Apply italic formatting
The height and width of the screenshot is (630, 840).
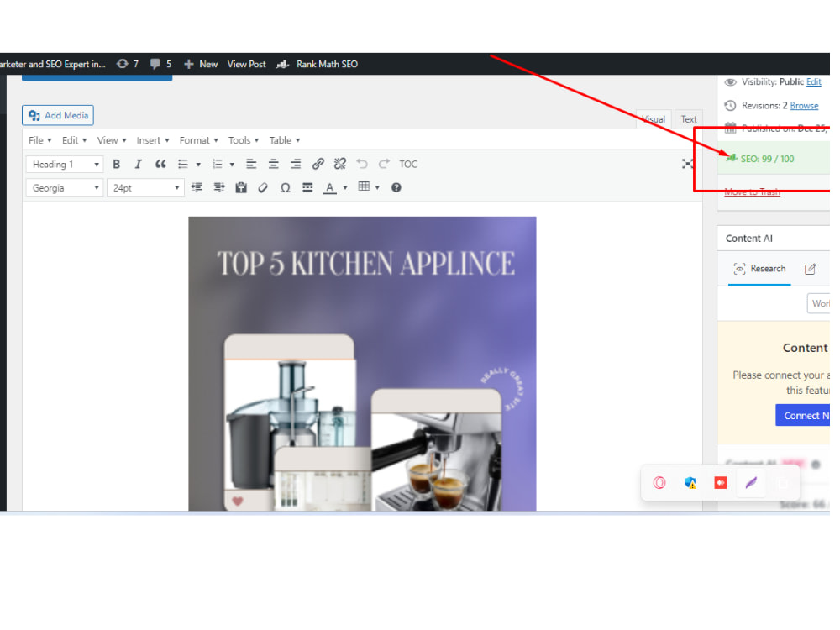point(139,165)
